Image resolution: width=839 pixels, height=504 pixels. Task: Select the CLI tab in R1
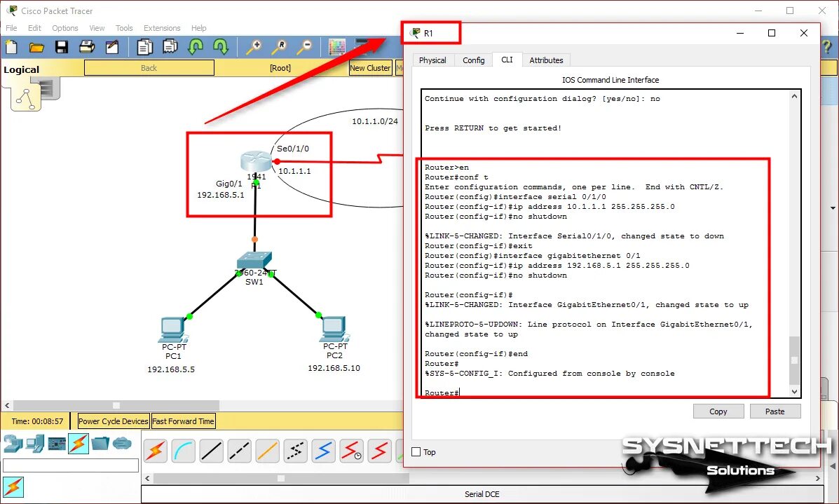pyautogui.click(x=507, y=60)
